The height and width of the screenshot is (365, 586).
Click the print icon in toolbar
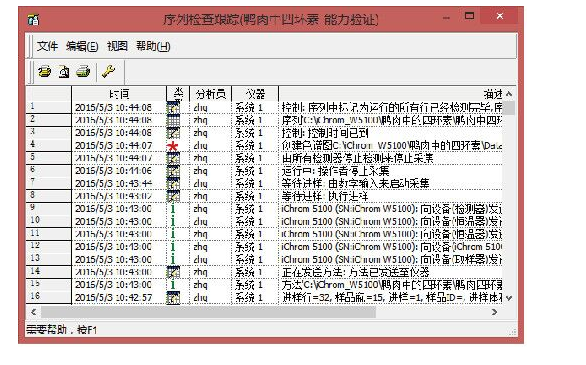tap(44, 71)
